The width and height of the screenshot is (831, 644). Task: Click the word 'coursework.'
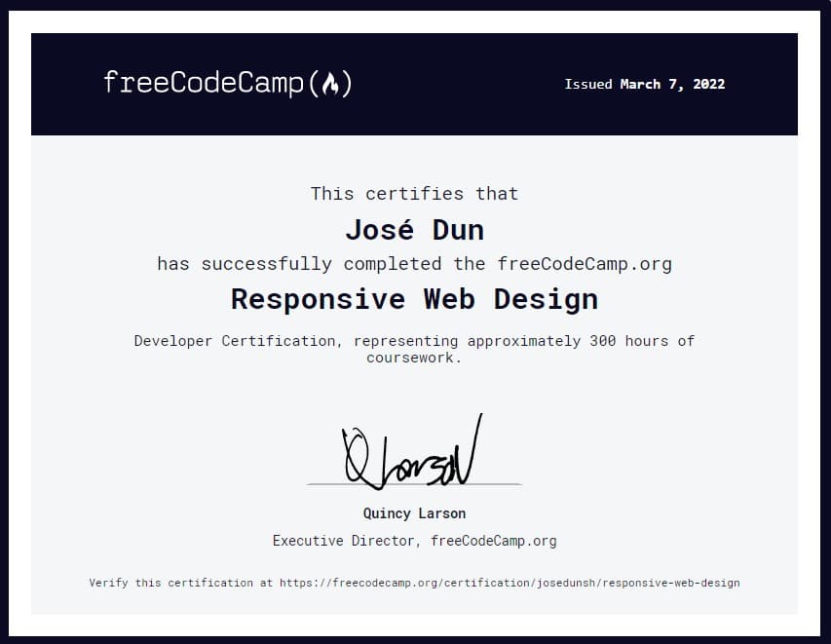(414, 358)
